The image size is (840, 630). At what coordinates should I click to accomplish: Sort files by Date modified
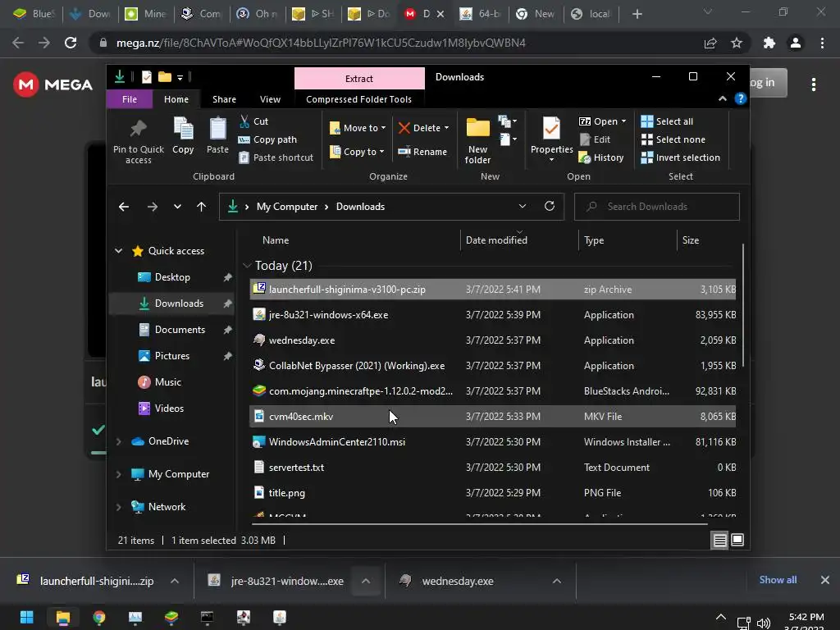496,240
